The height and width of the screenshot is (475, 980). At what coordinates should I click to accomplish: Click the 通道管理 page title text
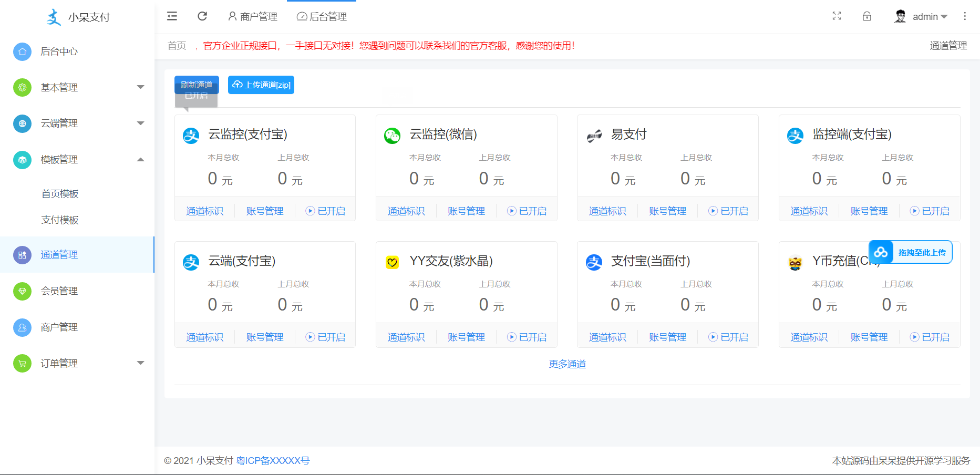(x=948, y=46)
